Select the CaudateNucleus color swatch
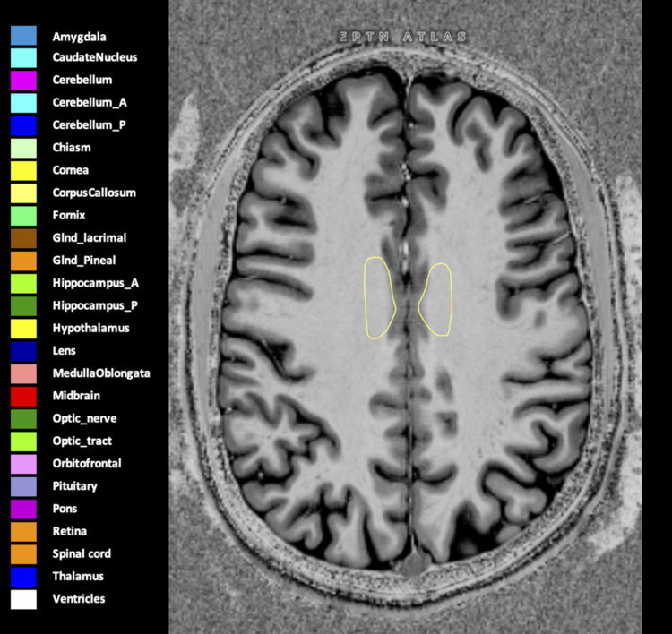Image resolution: width=672 pixels, height=634 pixels. click(23, 58)
